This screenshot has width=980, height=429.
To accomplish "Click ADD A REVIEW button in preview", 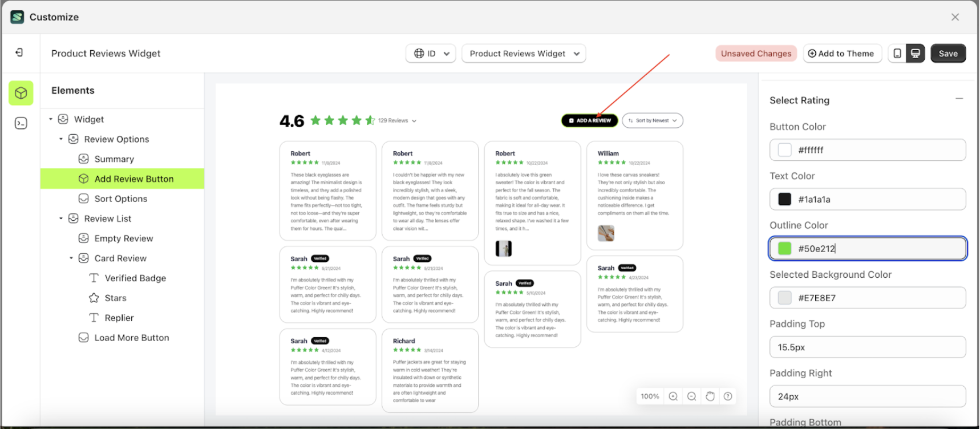I will pyautogui.click(x=590, y=120).
